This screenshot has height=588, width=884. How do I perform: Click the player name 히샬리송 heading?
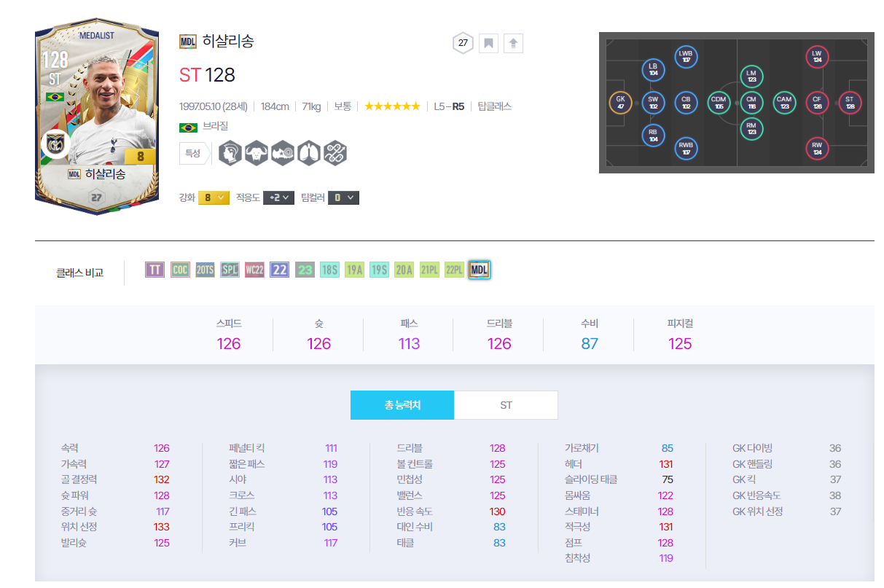[228, 42]
